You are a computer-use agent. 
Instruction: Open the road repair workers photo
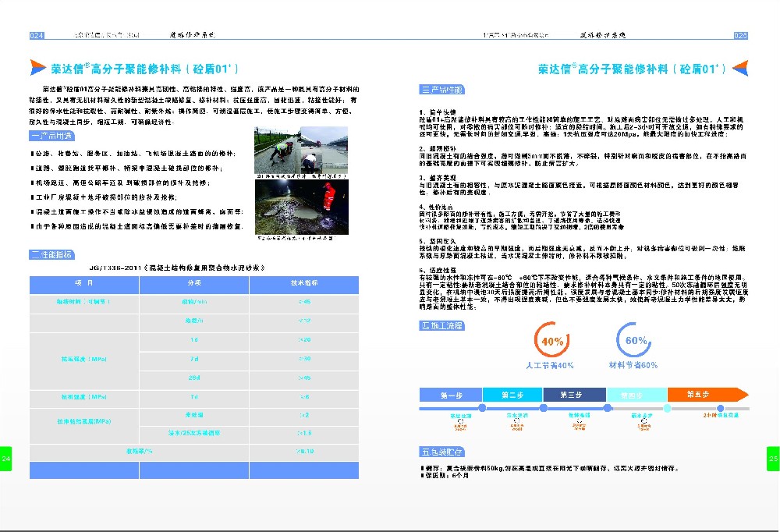point(301,150)
